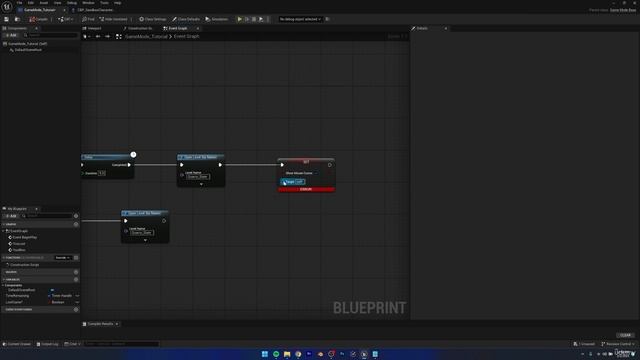
Task: Select Construction Script under Functions
Action: [x=24, y=265]
